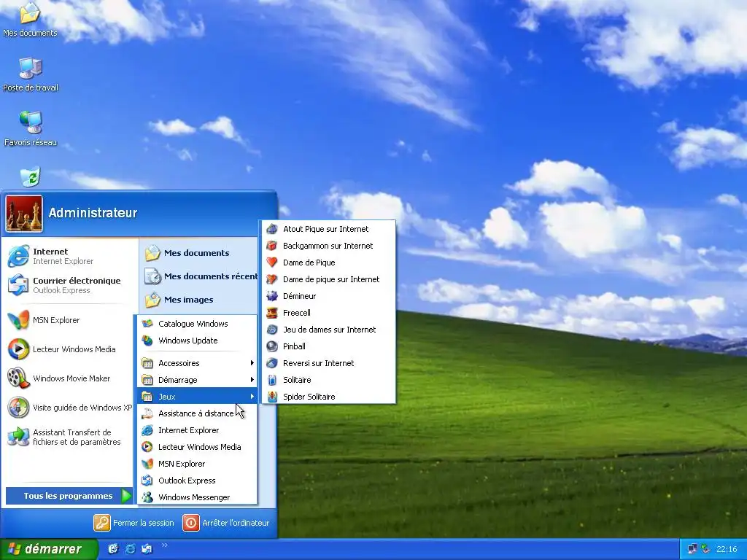Expand the highlighted Jeux submenu
747x560 pixels.
[197, 396]
